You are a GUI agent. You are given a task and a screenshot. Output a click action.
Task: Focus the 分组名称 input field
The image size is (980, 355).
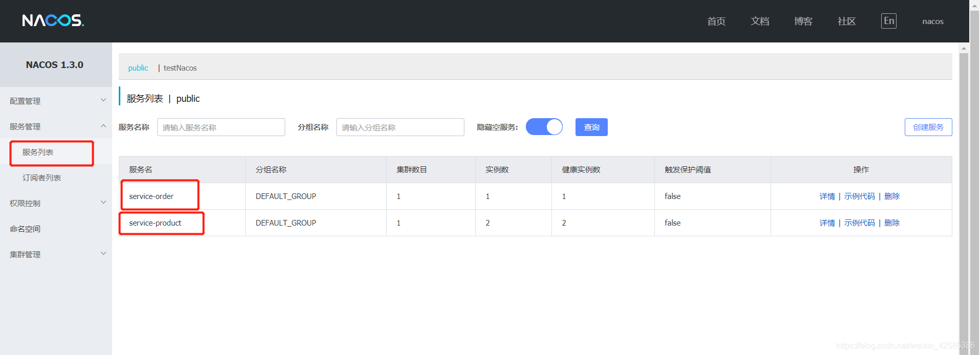(400, 127)
